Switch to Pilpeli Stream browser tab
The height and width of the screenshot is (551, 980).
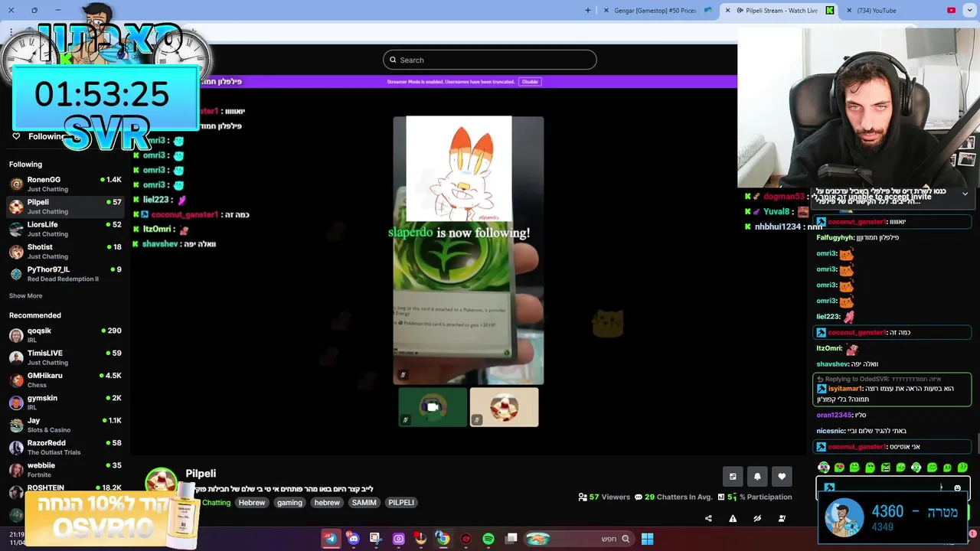(780, 10)
